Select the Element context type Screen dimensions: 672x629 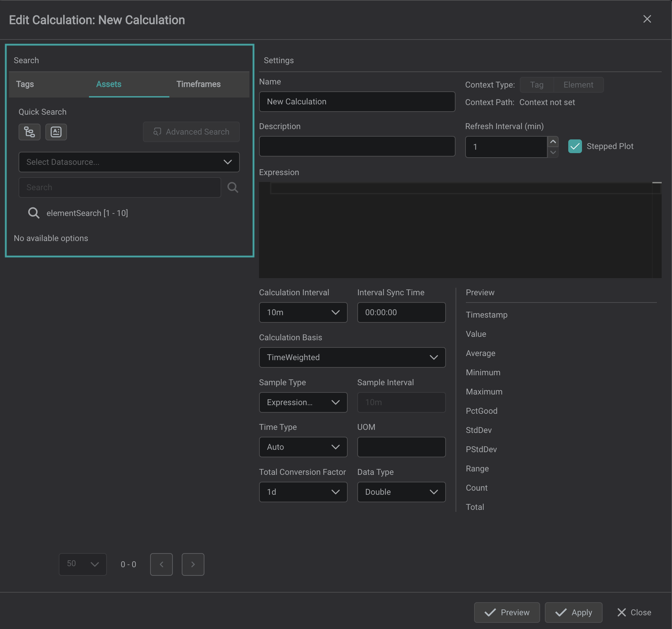579,85
